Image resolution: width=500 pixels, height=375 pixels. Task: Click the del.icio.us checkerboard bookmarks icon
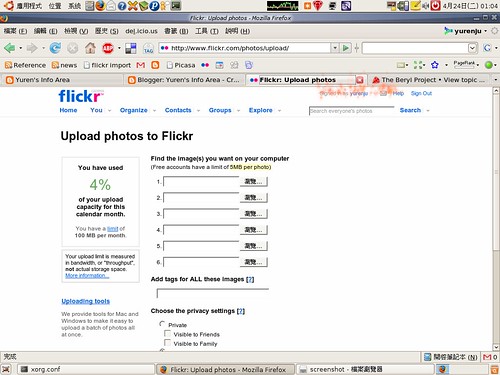(x=131, y=48)
